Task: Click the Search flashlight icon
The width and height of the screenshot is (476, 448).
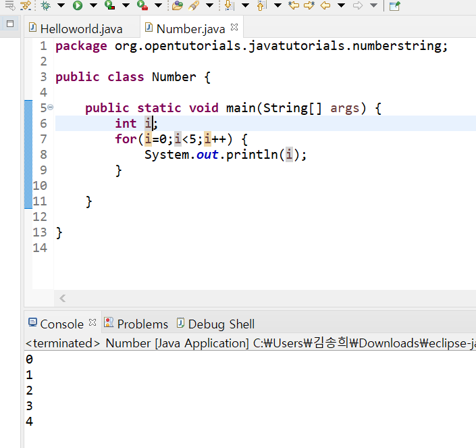Action: [194, 5]
